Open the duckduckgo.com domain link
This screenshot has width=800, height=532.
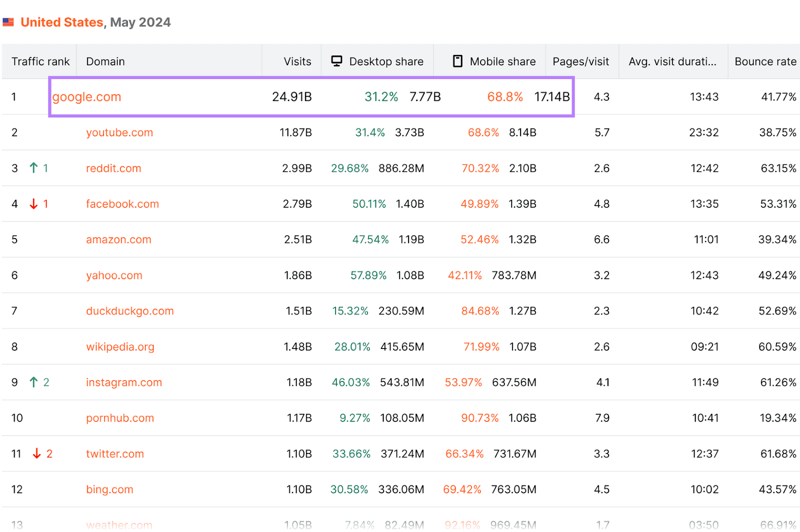pyautogui.click(x=129, y=310)
